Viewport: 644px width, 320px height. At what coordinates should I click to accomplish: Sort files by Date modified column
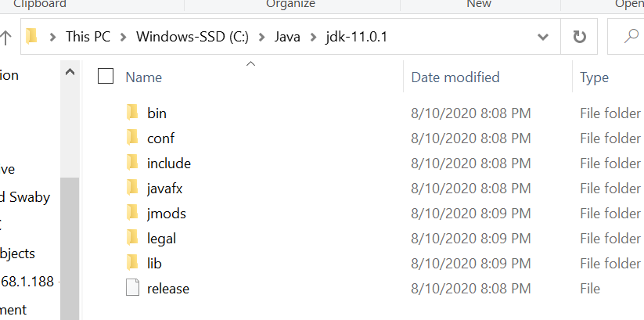coord(455,77)
